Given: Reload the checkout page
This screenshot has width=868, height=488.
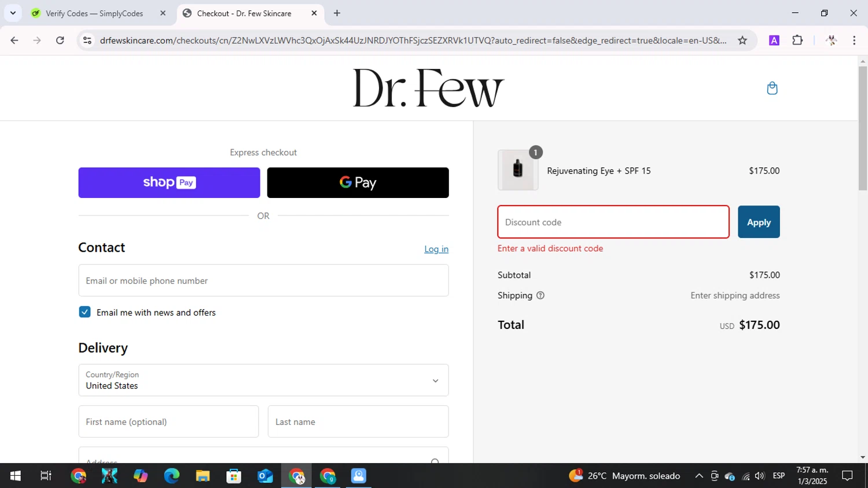Looking at the screenshot, I should 60,41.
